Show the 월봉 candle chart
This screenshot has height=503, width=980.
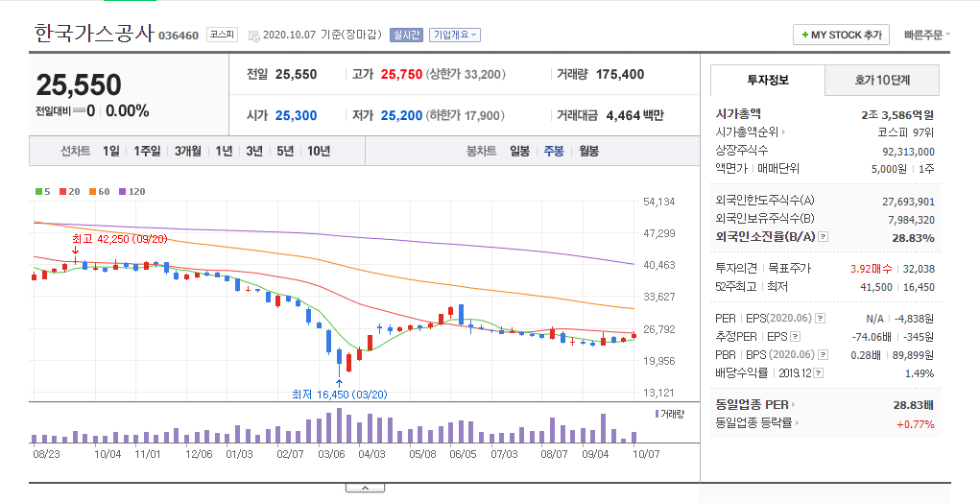coord(588,151)
